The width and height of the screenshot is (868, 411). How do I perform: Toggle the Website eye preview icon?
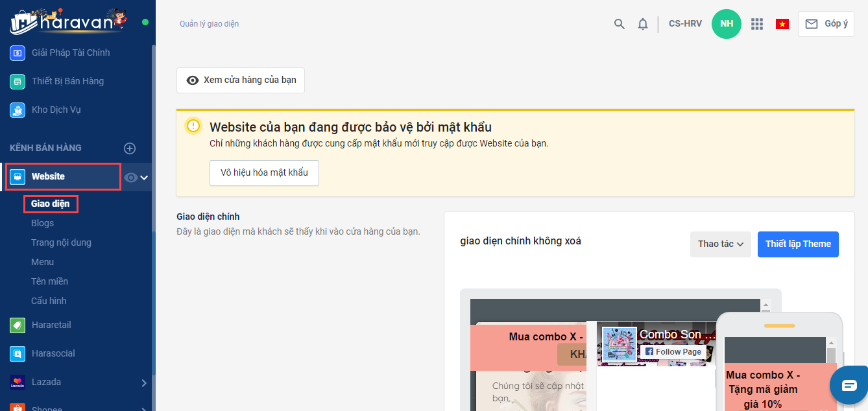[x=131, y=178]
